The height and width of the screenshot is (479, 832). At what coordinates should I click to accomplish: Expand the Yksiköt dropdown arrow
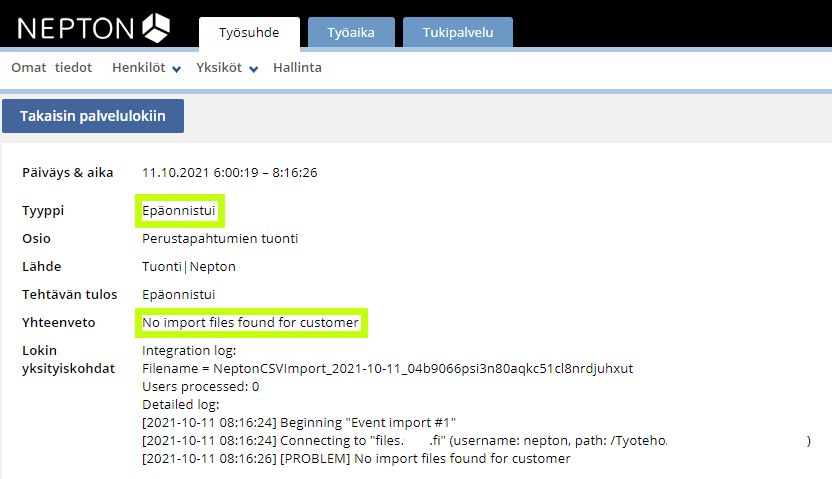pos(254,69)
